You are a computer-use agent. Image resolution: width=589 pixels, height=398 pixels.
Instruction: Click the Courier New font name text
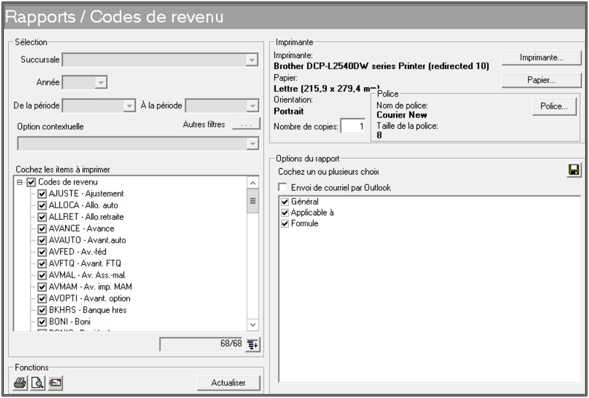click(402, 115)
